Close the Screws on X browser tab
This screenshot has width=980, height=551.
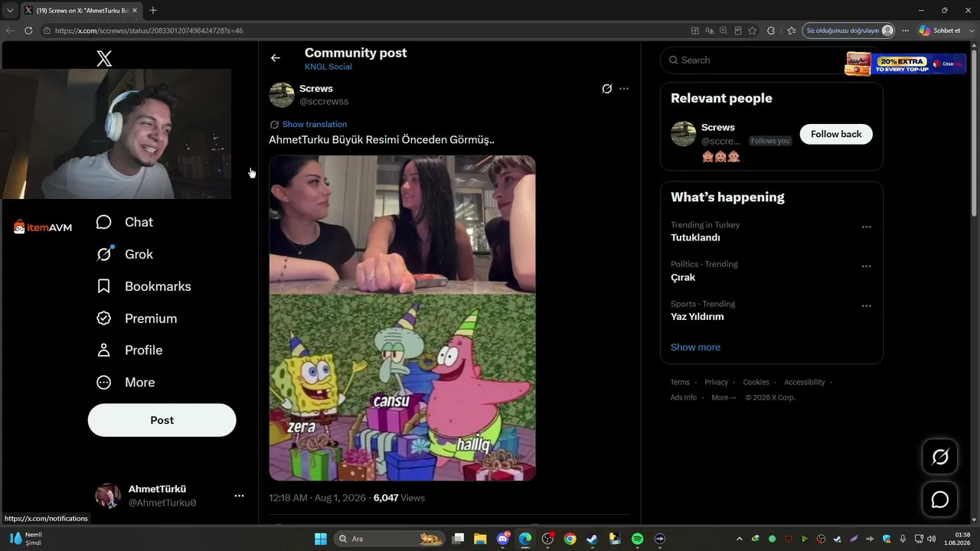135,11
